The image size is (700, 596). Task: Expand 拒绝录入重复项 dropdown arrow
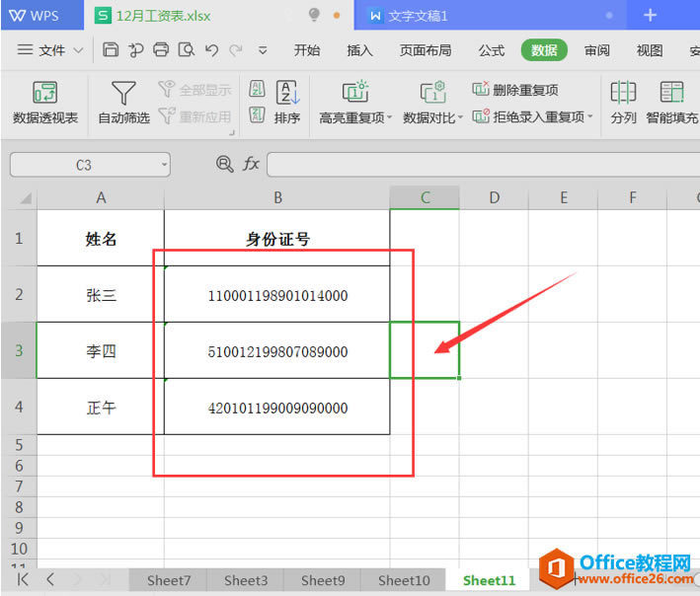[590, 116]
